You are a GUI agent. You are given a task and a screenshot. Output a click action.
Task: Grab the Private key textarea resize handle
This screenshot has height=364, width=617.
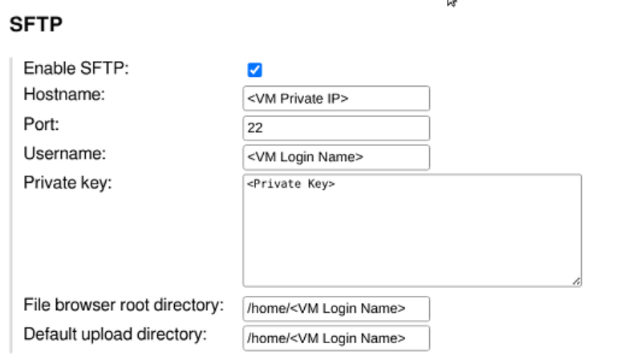pyautogui.click(x=576, y=281)
